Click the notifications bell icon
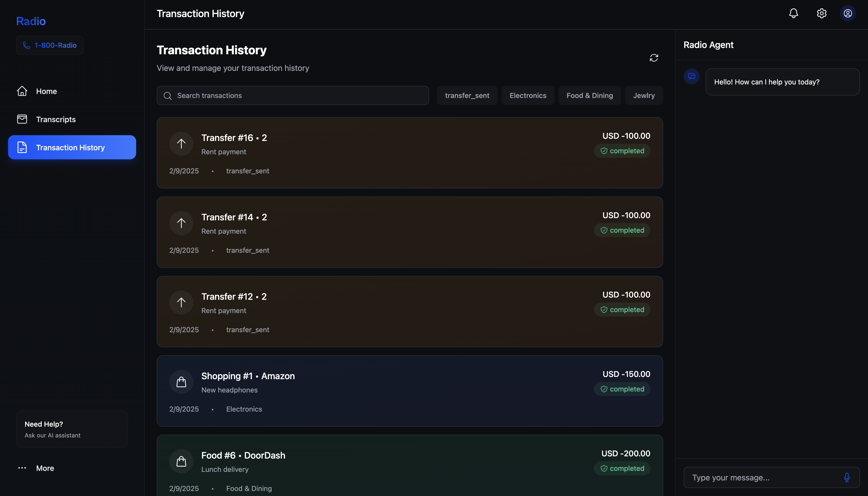 (793, 13)
